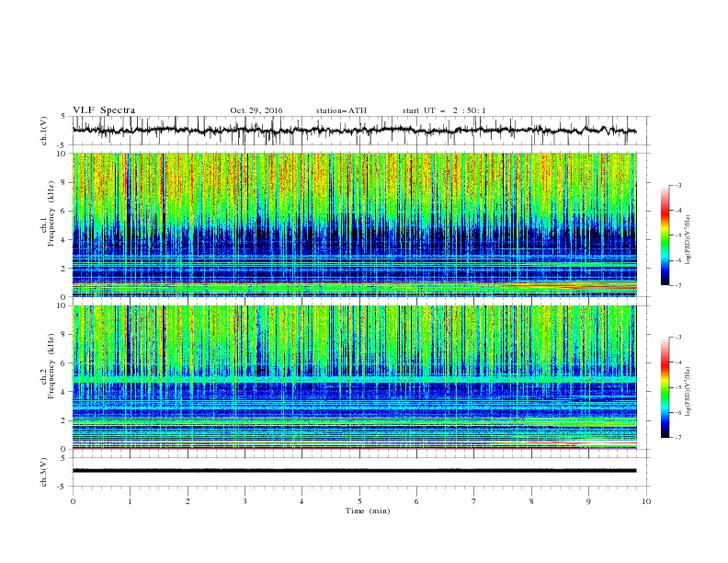
Task: Click the '-7' tick on ch.1 colorbar
Action: click(677, 285)
